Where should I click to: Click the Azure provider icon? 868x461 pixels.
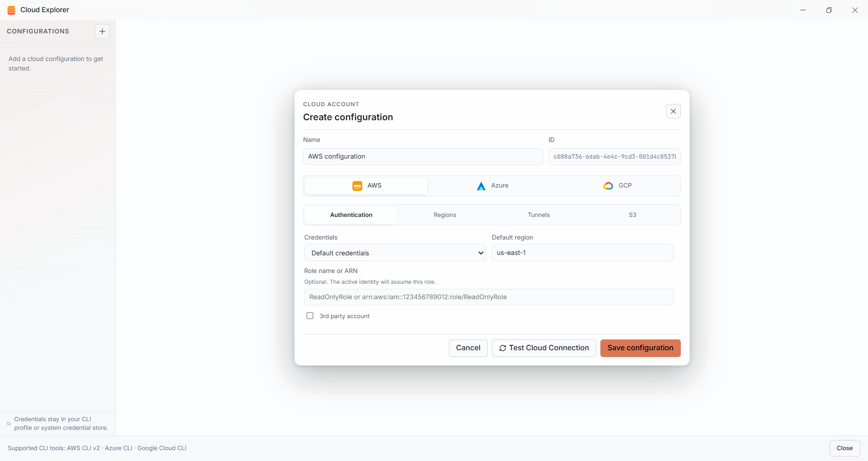[x=481, y=186]
